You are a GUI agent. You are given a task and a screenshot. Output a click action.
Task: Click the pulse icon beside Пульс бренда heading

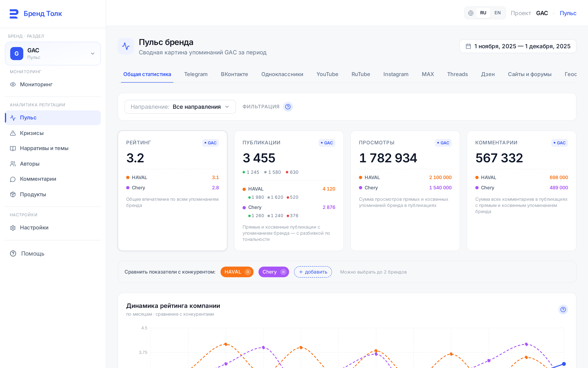[x=126, y=46]
